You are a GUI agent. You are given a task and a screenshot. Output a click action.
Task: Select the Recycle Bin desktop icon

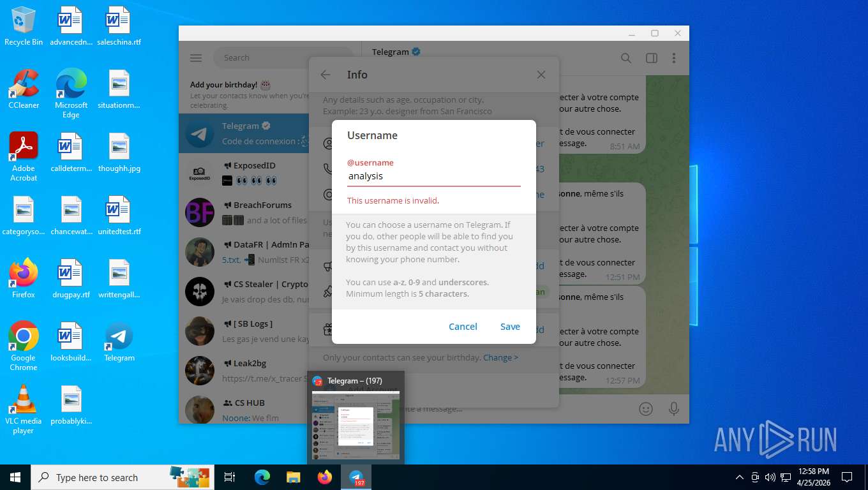[x=24, y=26]
